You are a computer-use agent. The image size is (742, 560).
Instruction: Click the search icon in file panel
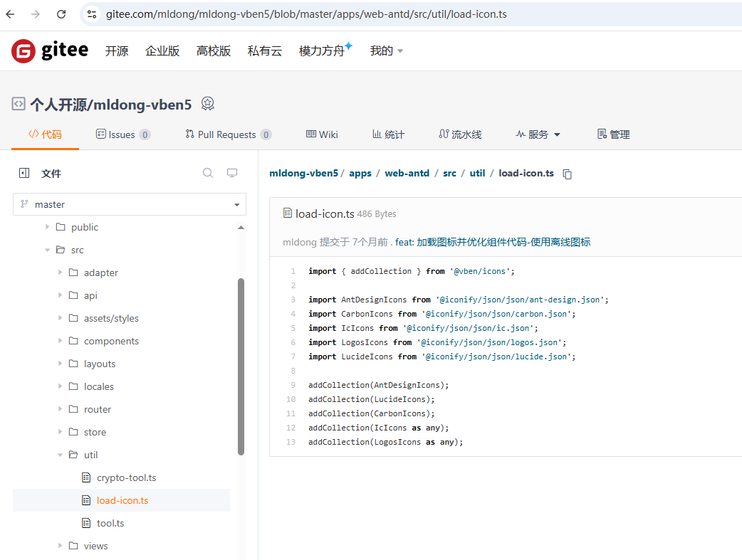click(x=208, y=173)
